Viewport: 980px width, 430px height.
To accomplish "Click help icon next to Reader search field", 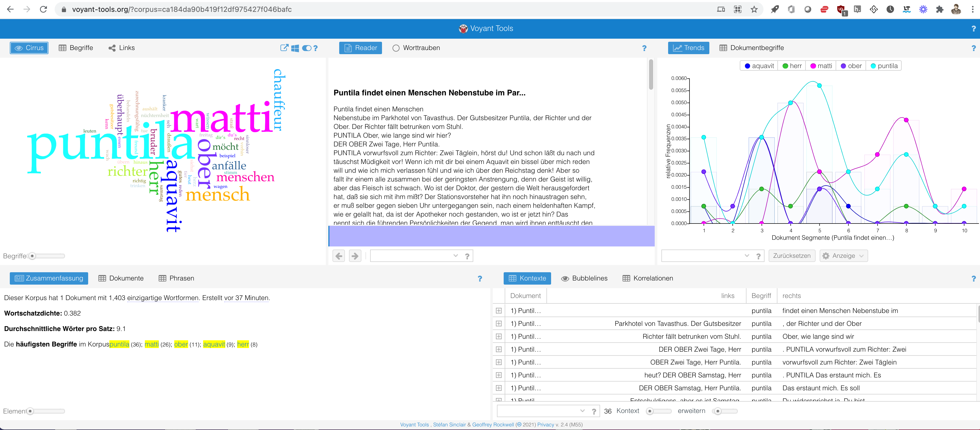I will point(467,256).
